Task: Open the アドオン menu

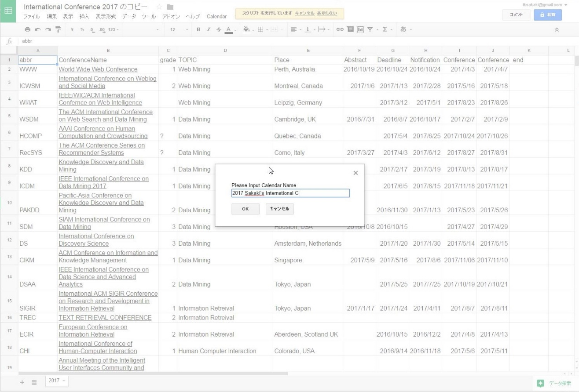Action: (x=171, y=16)
